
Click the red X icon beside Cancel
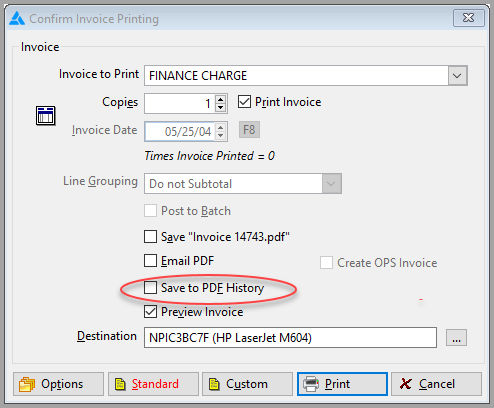pos(405,384)
